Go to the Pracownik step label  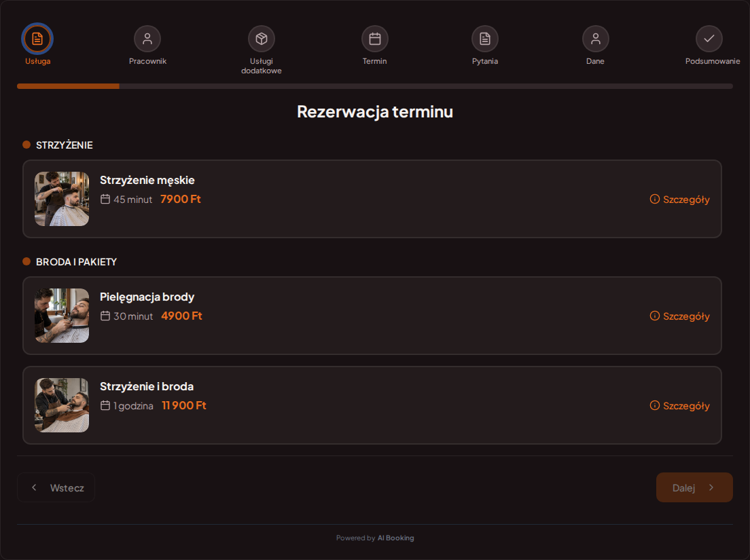point(147,61)
